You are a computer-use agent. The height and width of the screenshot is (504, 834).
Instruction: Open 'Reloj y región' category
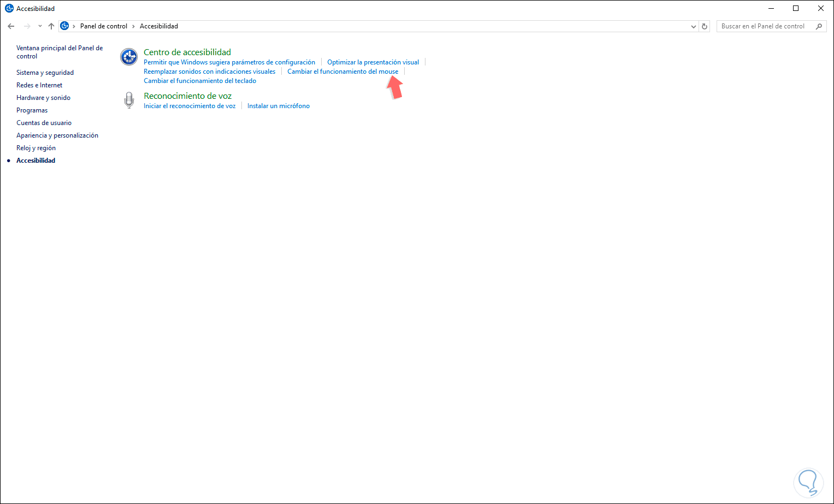(36, 148)
